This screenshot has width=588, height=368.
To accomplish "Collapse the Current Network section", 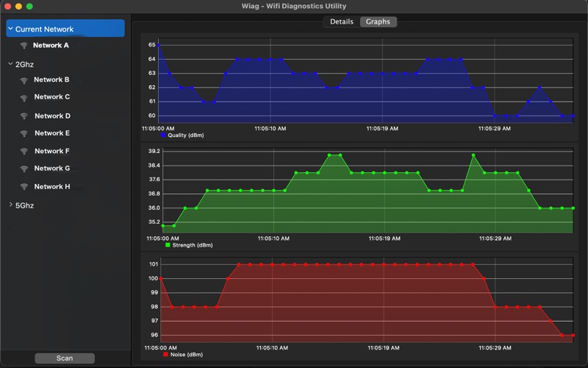I will tap(10, 29).
